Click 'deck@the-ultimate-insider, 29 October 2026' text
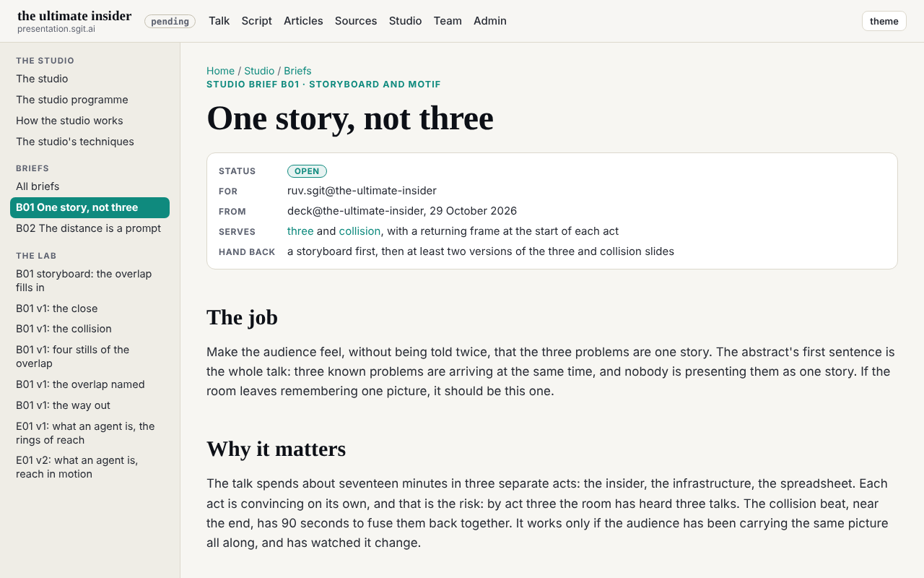 coord(402,211)
